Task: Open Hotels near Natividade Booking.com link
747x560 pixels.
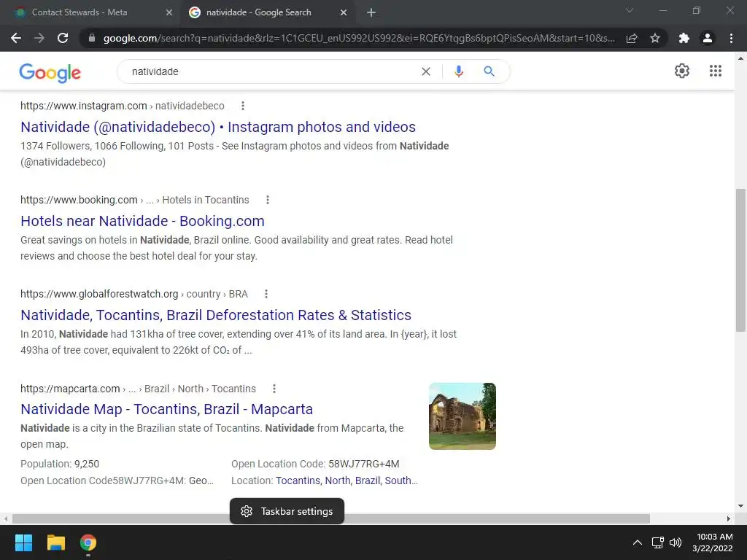Action: [142, 222]
